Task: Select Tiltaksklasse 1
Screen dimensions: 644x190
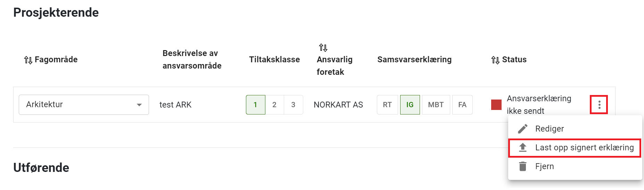Action: click(255, 105)
